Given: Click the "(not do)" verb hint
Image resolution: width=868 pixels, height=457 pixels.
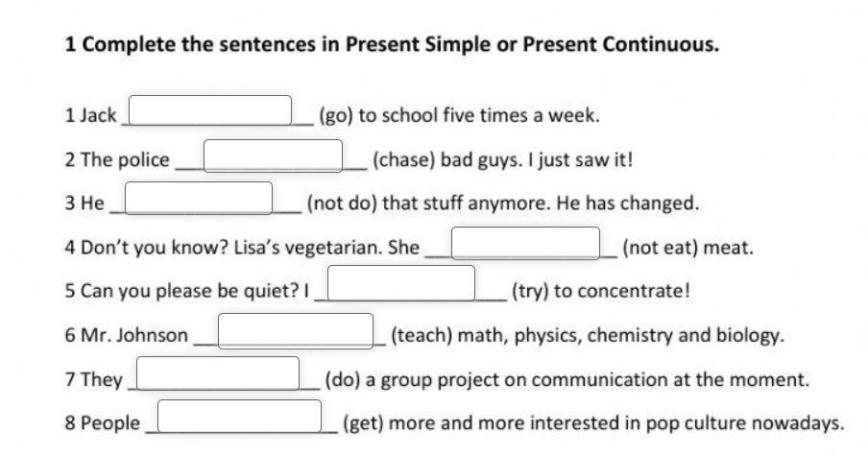Looking at the screenshot, I should coord(342,203).
